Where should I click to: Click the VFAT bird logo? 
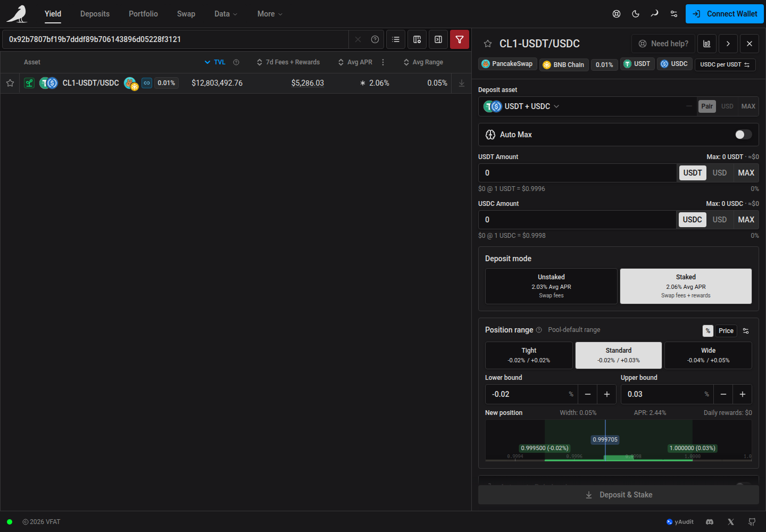pyautogui.click(x=17, y=14)
